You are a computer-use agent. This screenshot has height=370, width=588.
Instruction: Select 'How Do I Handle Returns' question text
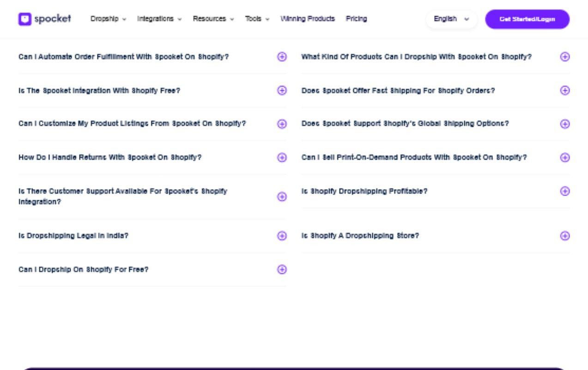coord(110,158)
